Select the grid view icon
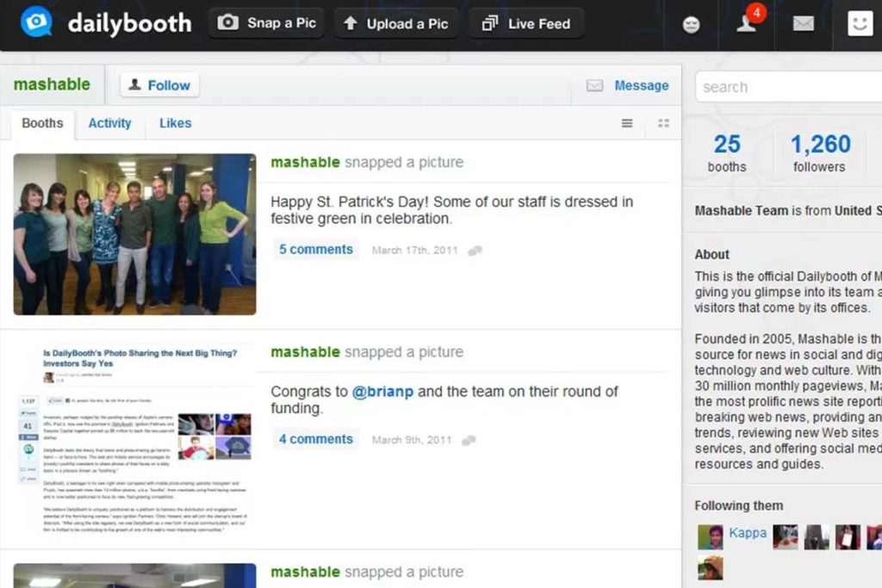The width and height of the screenshot is (882, 588). click(x=664, y=123)
